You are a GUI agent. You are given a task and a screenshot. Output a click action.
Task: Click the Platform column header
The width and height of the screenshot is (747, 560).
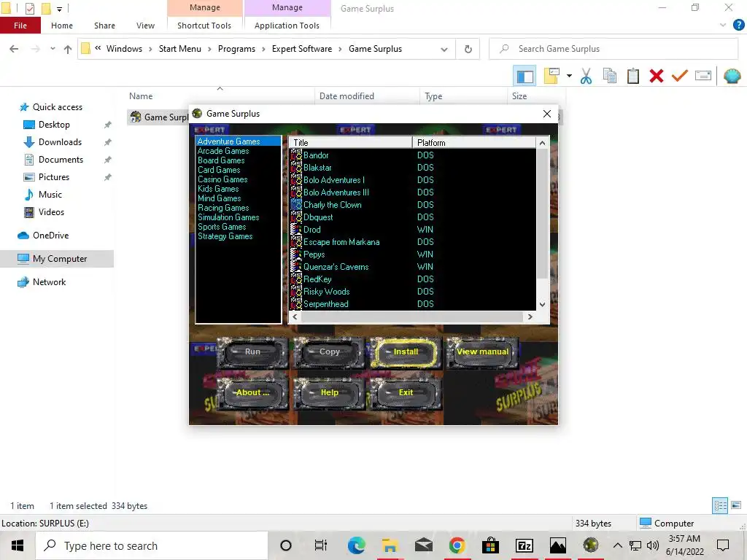pyautogui.click(x=474, y=142)
